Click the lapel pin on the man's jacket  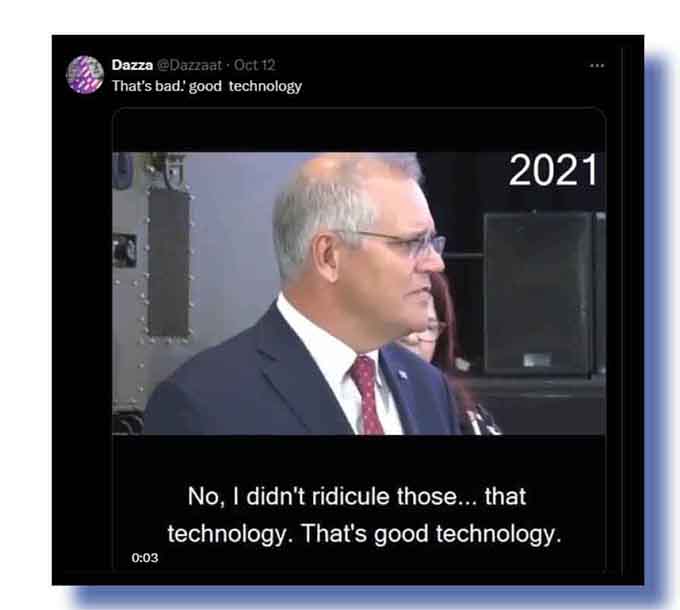pyautogui.click(x=403, y=374)
